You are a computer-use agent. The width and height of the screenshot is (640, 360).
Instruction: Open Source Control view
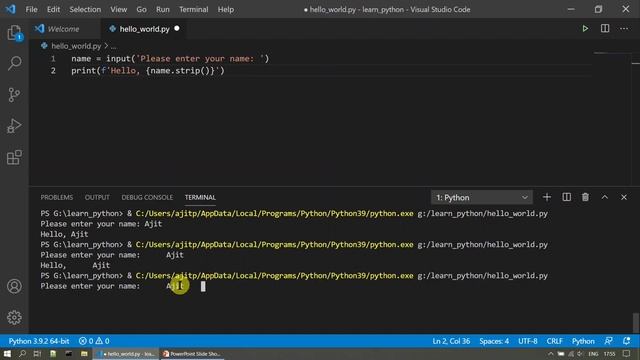(x=14, y=95)
